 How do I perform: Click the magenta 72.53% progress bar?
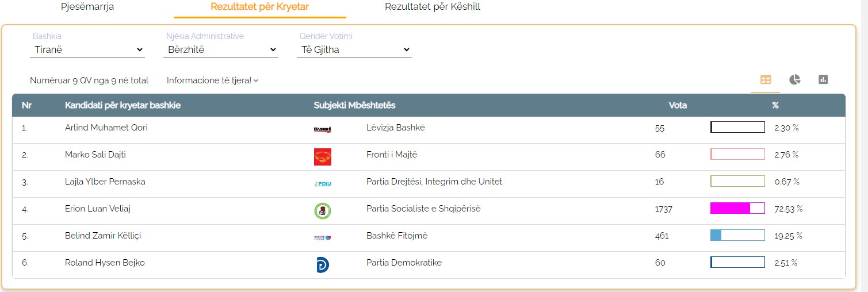737,209
